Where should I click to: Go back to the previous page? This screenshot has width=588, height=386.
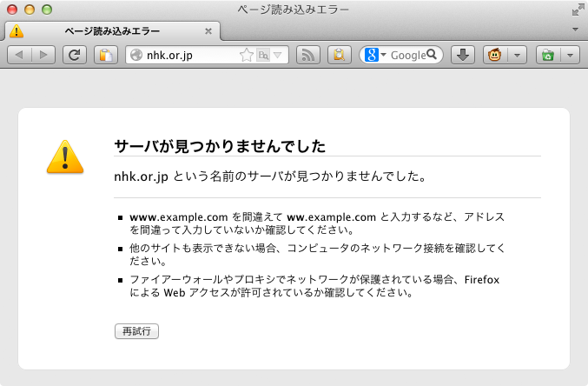coord(19,55)
